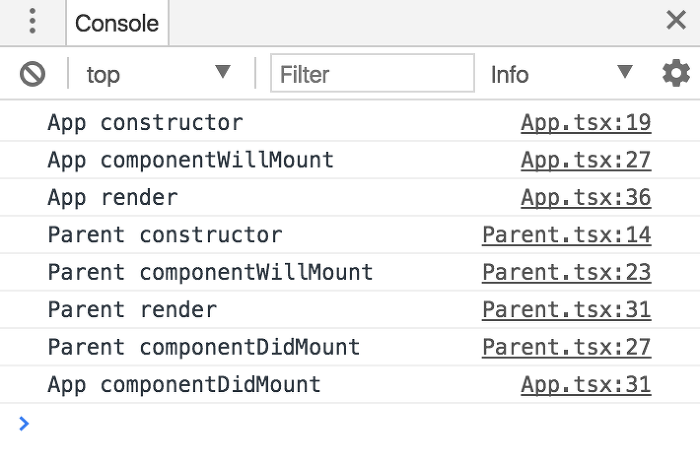
Task: Expand the top context dropdown
Action: 158,74
